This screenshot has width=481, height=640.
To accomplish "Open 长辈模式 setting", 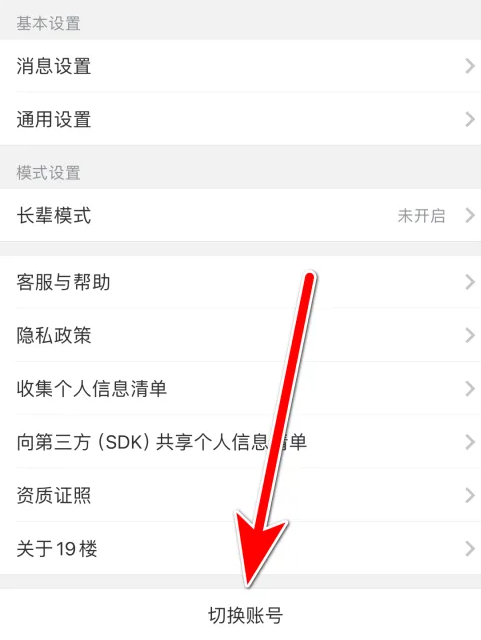I will point(240,215).
